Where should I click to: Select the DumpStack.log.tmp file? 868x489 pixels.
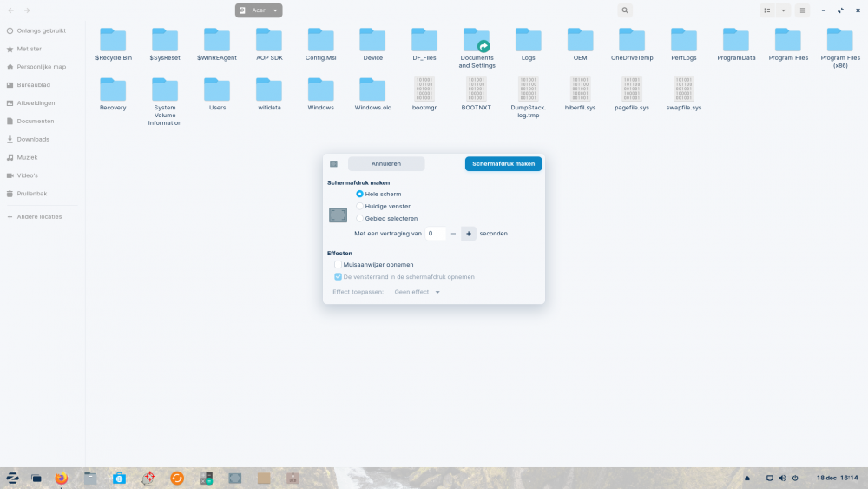pos(528,98)
